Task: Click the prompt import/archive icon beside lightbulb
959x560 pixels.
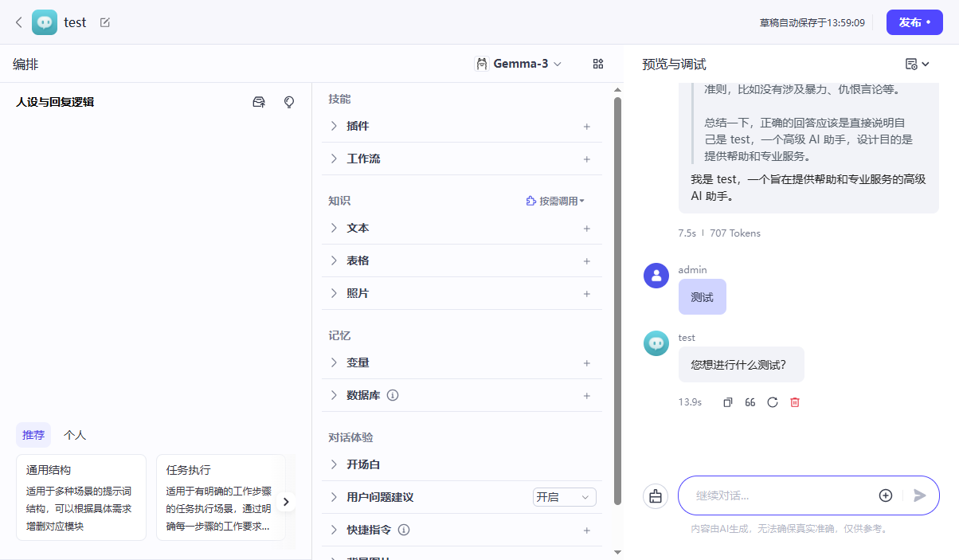Action: tap(258, 102)
